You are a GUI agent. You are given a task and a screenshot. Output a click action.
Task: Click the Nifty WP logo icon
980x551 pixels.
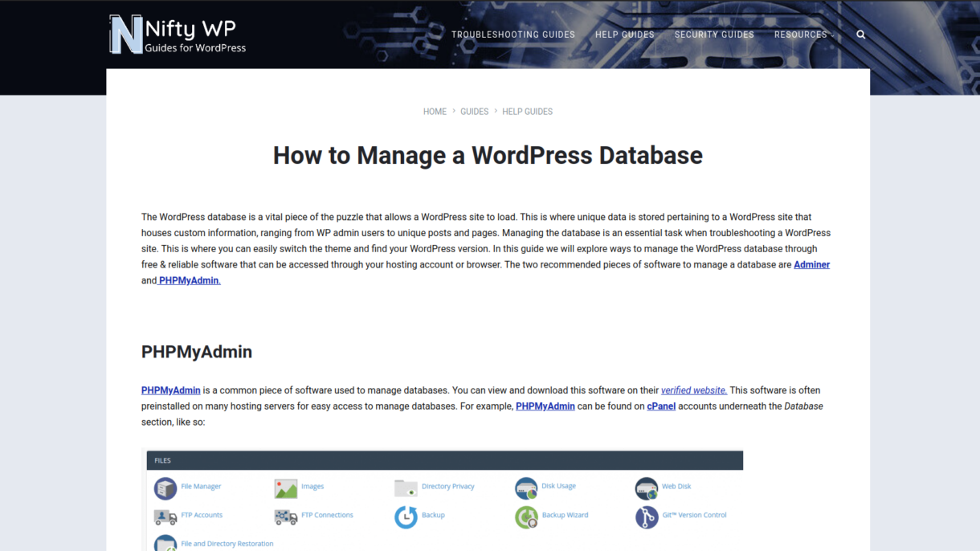click(x=126, y=35)
